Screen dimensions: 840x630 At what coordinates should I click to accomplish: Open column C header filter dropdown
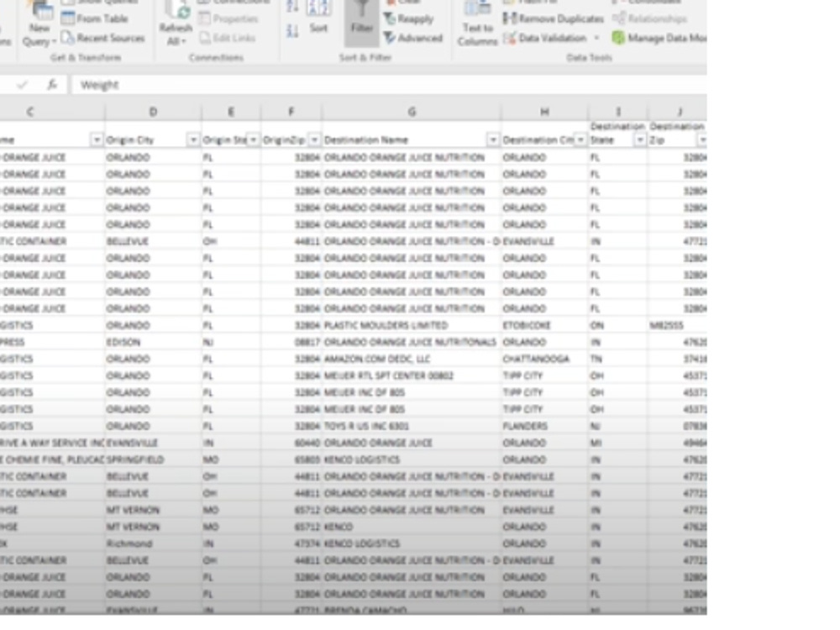[97, 139]
